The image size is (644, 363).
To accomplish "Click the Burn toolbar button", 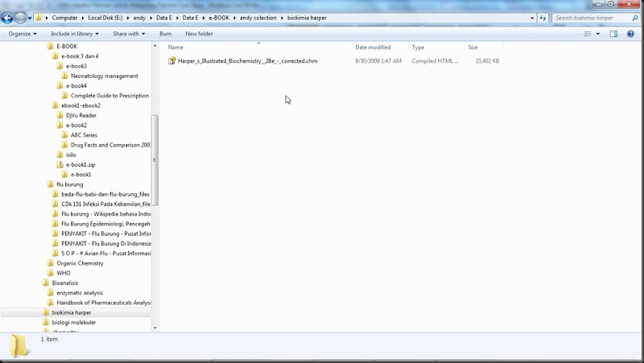I will [x=166, y=34].
